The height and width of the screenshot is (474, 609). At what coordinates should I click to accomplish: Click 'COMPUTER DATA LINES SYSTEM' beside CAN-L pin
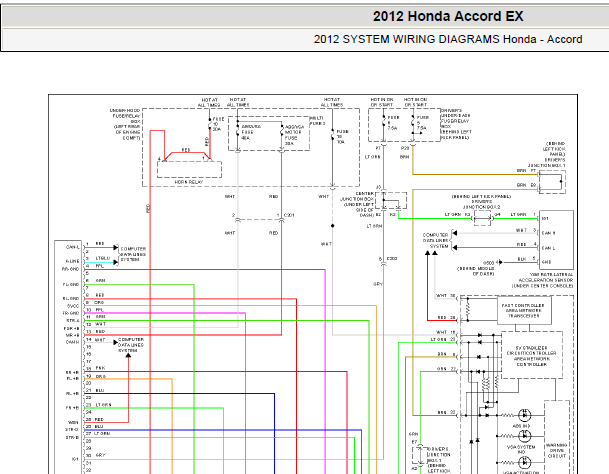tap(133, 254)
